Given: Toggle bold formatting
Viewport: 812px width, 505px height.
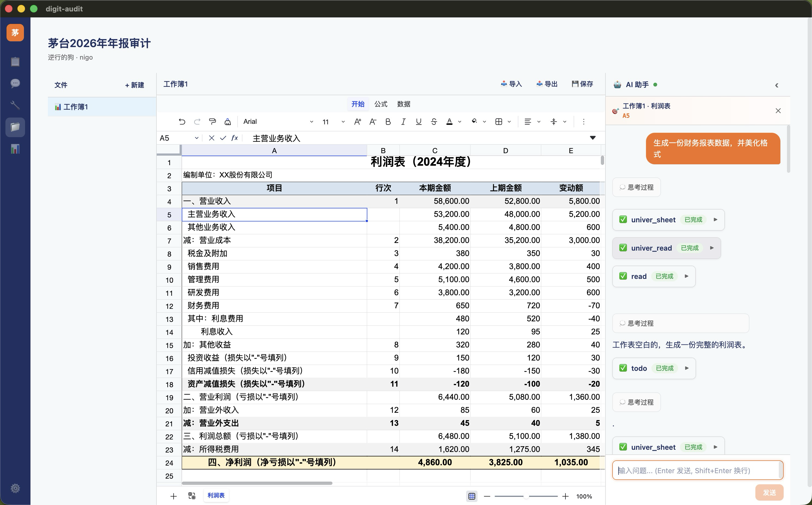Looking at the screenshot, I should (x=388, y=122).
